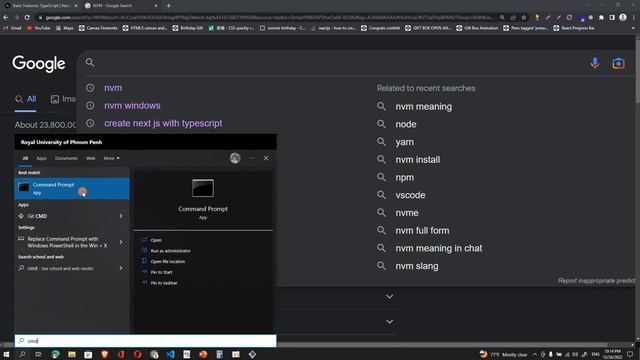Screen dimensions: 640x360
Task: Expand the upper collapsed question chevron
Action: pos(389,296)
